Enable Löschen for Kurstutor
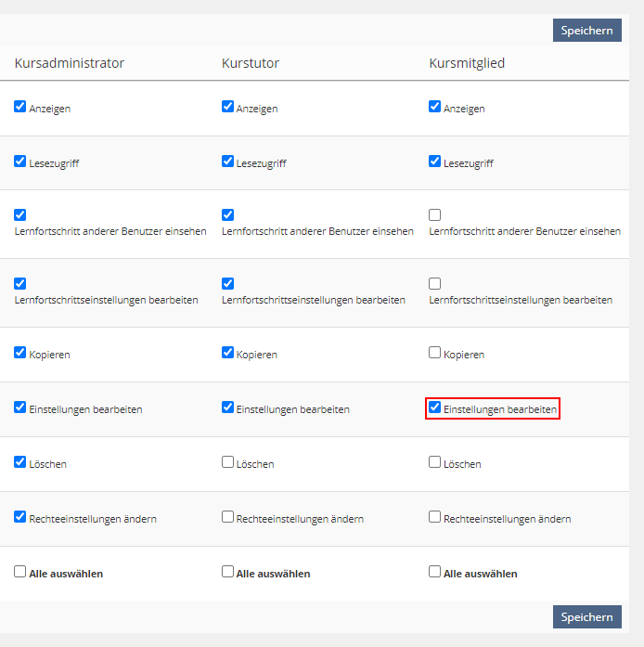This screenshot has height=647, width=644. point(227,462)
